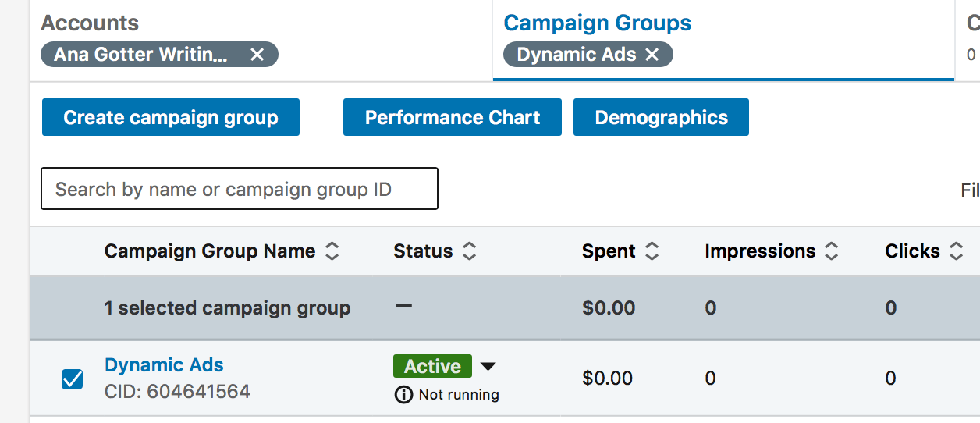Viewport: 980px width, 423px height.
Task: Open the Demographics view
Action: click(x=661, y=117)
